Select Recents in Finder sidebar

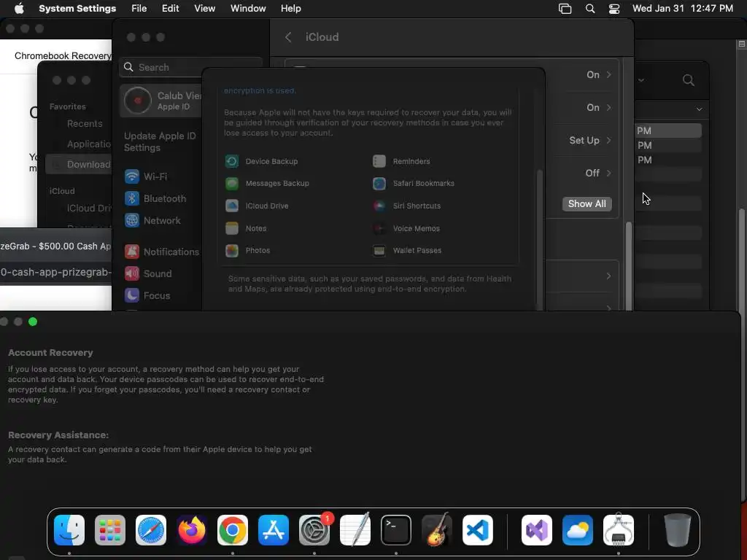[85, 124]
